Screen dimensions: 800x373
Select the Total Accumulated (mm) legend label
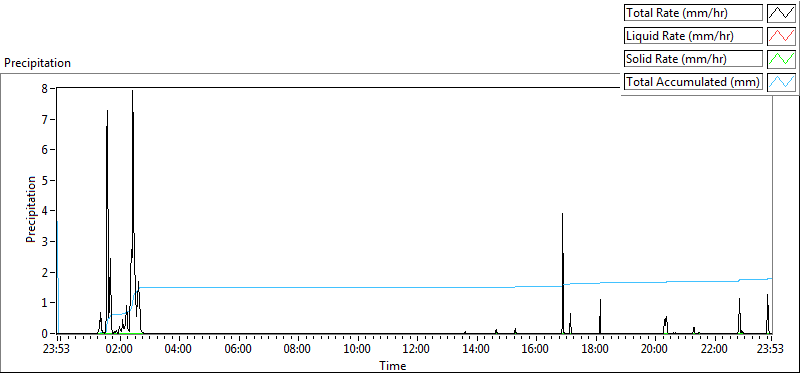pos(693,82)
